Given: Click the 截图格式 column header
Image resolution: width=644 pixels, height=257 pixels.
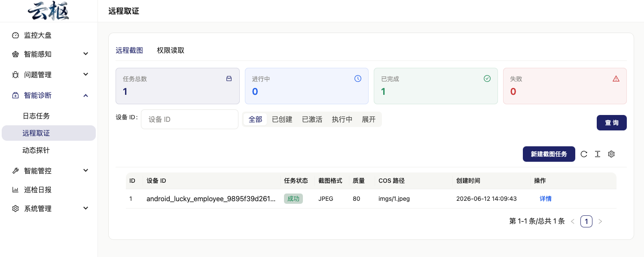Looking at the screenshot, I should (x=330, y=181).
